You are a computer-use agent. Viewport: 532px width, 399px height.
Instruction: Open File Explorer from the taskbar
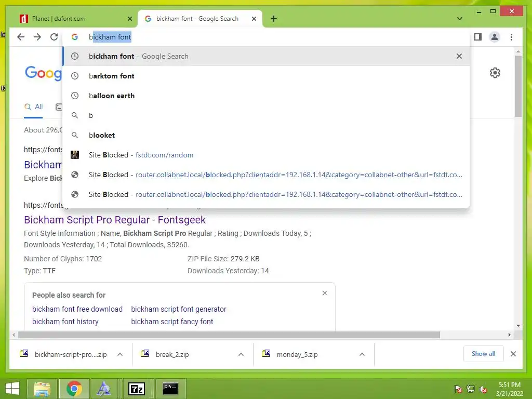coord(42,389)
